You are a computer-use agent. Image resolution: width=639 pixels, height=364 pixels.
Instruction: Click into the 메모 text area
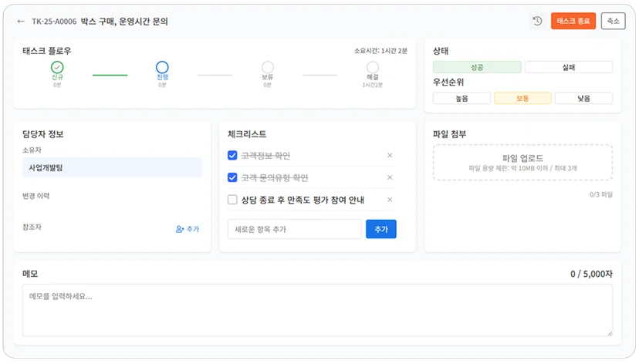[317, 310]
